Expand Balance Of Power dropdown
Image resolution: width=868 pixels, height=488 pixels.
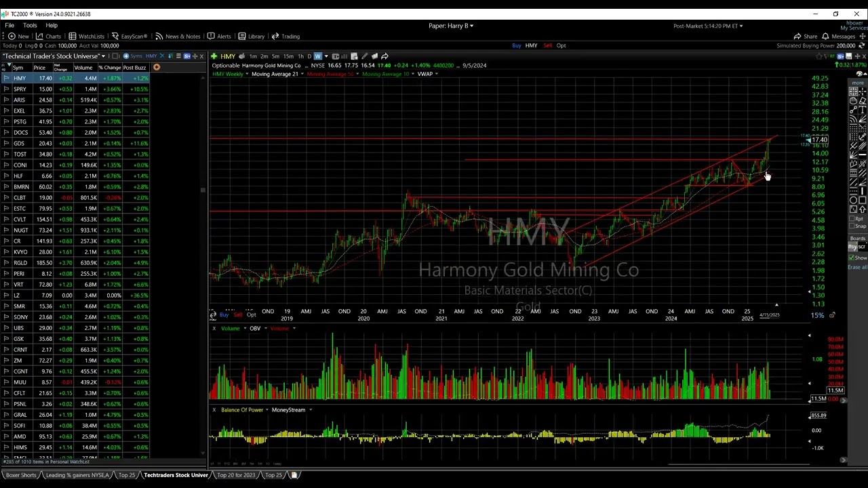coord(267,410)
